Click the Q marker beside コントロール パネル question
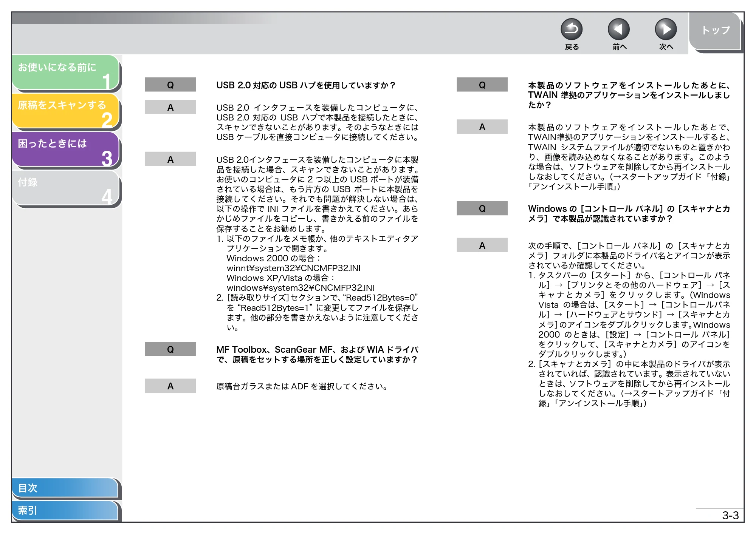The width and height of the screenshot is (756, 534). tap(482, 208)
